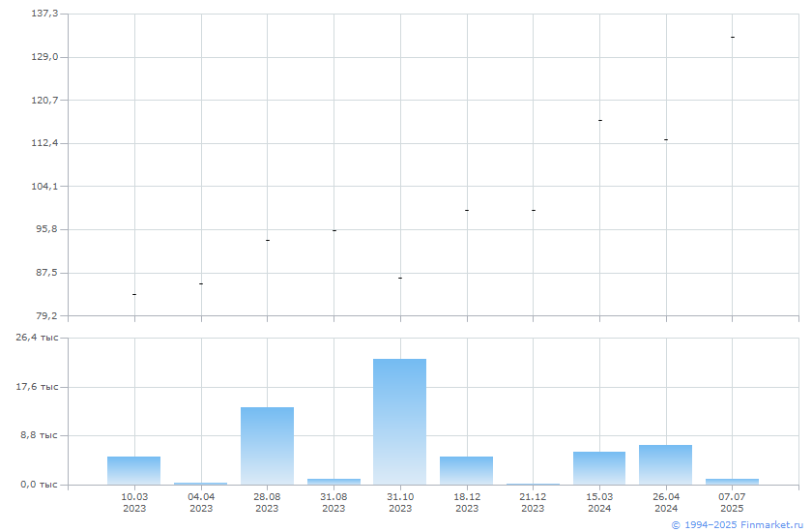This screenshot has height=532, width=812.
Task: Click the Finmarket.ru copyright link
Action: (737, 525)
